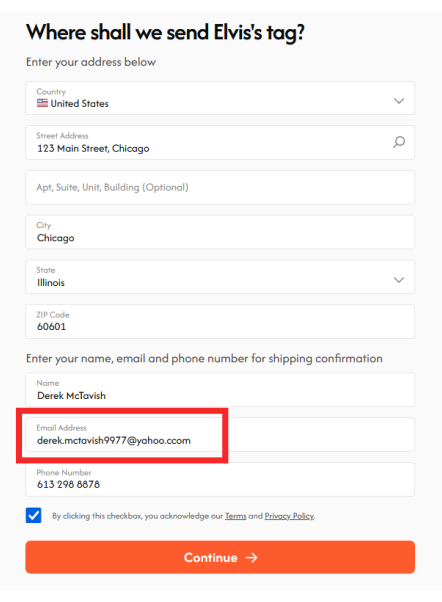Image resolution: width=442 pixels, height=602 pixels.
Task: Select the City field containing Chicago
Action: click(x=220, y=232)
